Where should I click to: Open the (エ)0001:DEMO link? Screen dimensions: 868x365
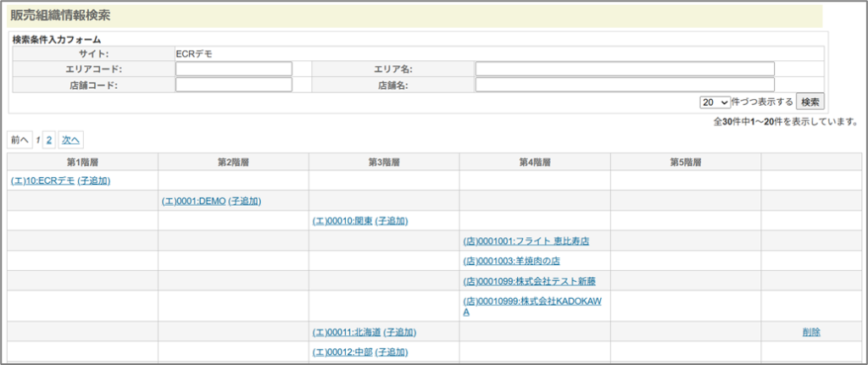193,201
